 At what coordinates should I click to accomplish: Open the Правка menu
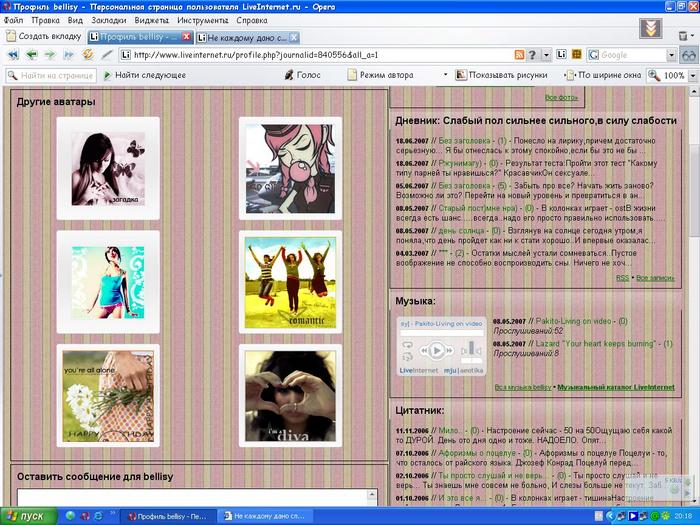point(46,20)
